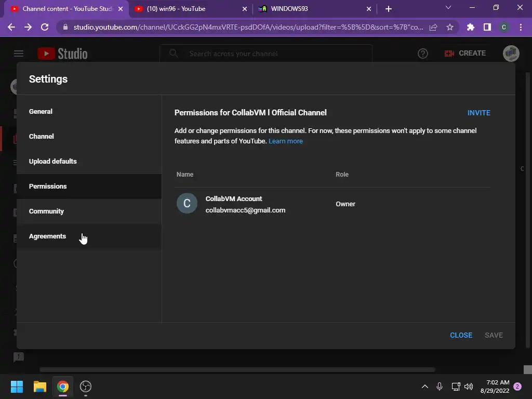This screenshot has height=399, width=532.
Task: Open the Windows Start menu
Action: [x=17, y=387]
